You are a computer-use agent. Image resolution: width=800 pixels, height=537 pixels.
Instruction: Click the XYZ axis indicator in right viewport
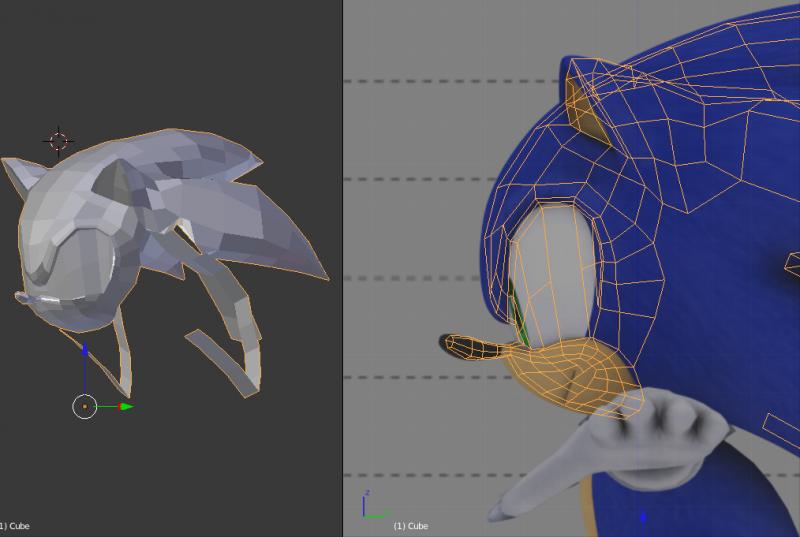point(375,505)
